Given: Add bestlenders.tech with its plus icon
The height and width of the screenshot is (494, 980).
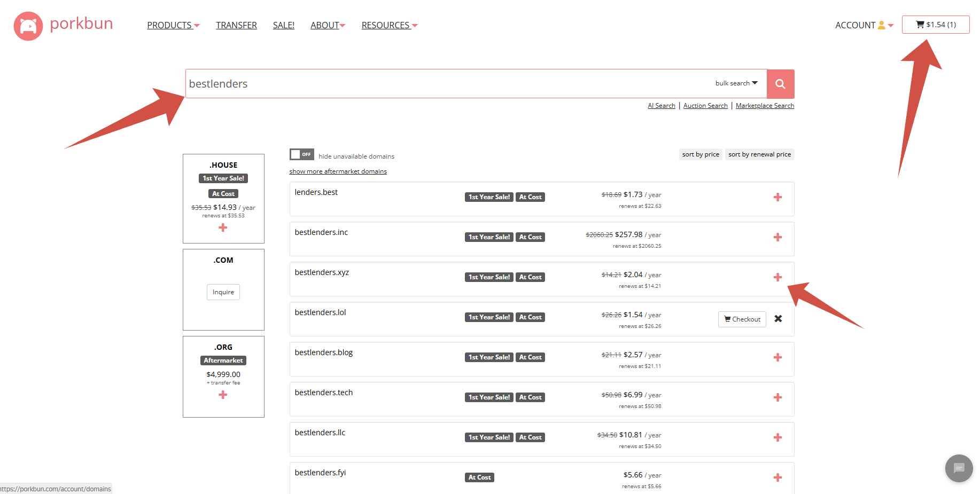Looking at the screenshot, I should [777, 397].
